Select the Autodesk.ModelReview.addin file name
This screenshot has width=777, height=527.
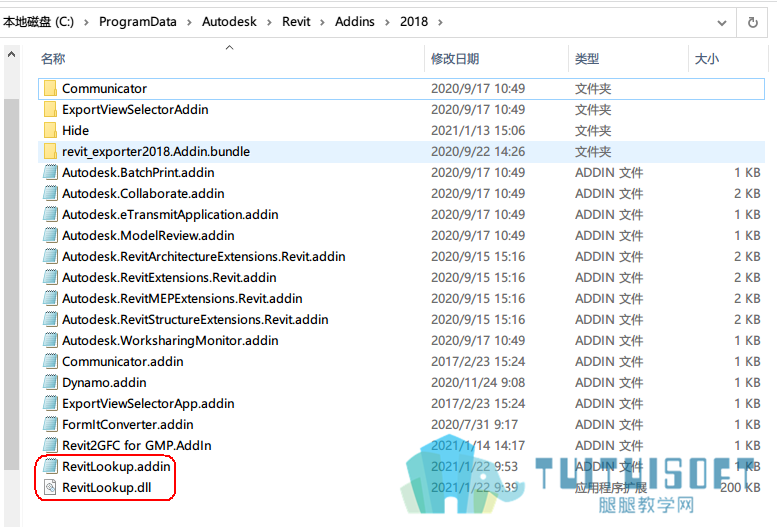[x=148, y=235]
